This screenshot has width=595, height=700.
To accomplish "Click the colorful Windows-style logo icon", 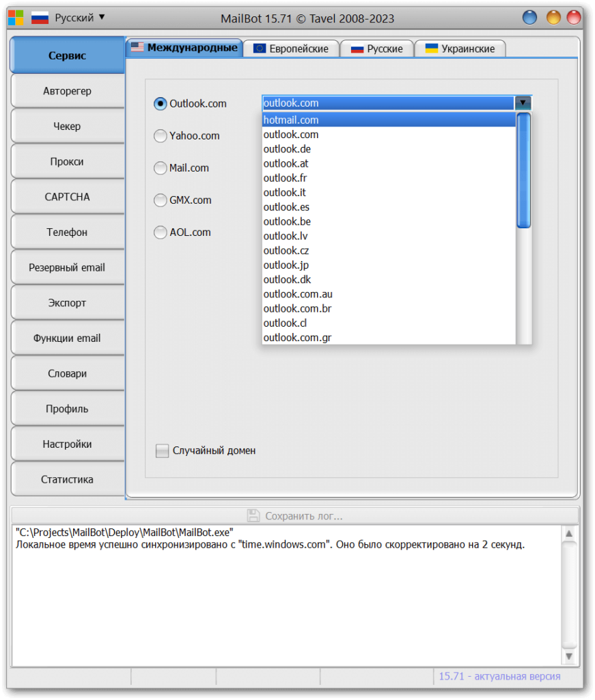I will (16, 18).
